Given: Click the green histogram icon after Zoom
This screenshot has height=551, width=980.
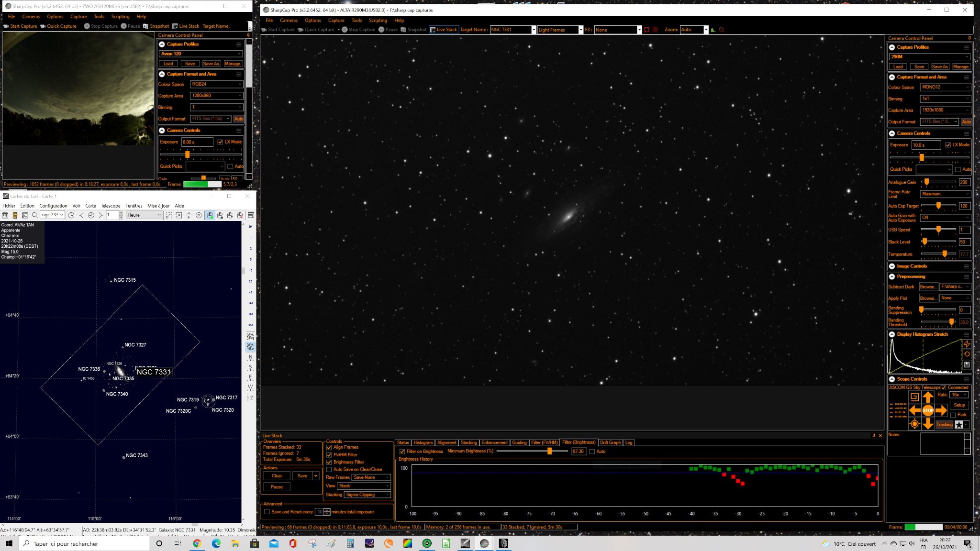Looking at the screenshot, I should point(713,30).
